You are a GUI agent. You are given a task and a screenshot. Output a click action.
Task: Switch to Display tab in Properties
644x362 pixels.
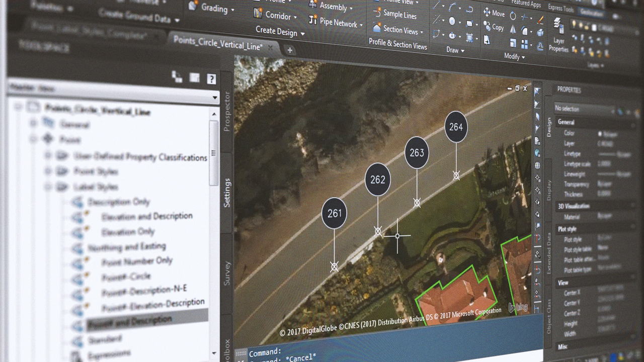[x=548, y=190]
